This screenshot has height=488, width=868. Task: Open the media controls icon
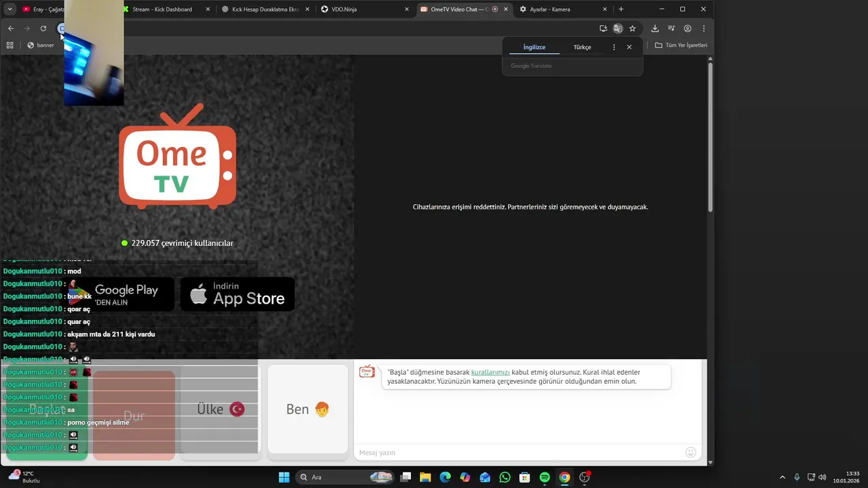pyautogui.click(x=671, y=28)
